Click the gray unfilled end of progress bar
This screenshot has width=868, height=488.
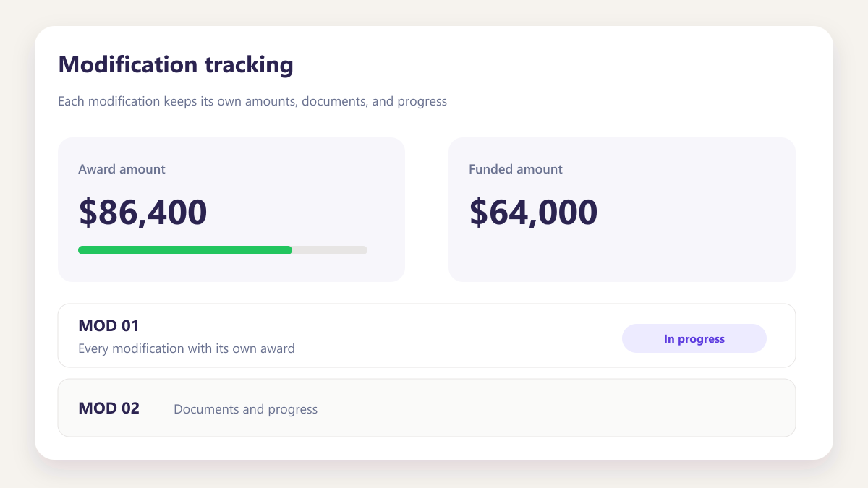pos(330,250)
